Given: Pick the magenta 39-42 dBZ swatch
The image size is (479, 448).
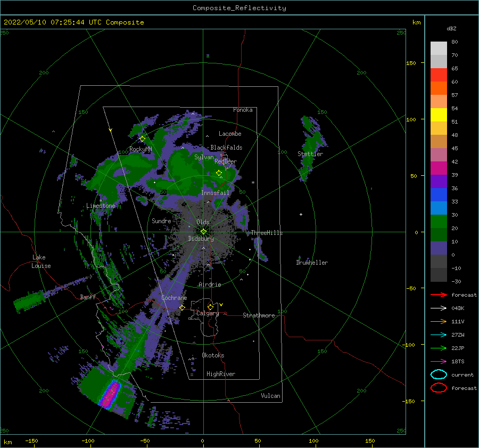Looking at the screenshot, I should [x=439, y=168].
